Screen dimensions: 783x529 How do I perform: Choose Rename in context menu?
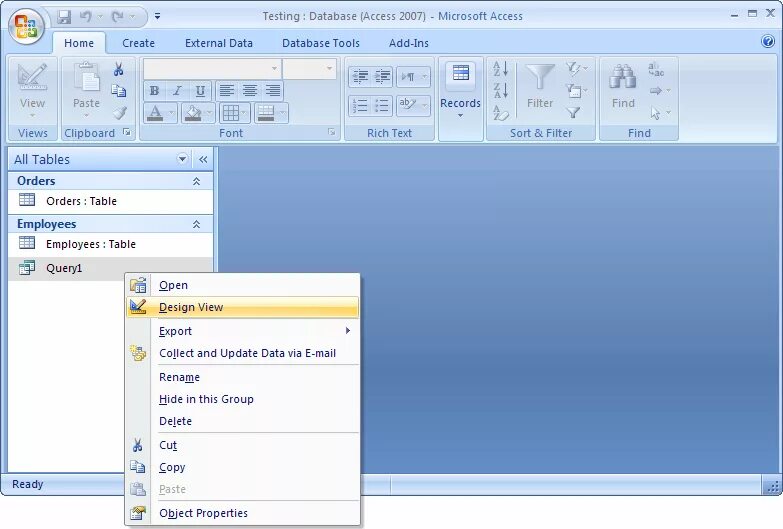[243, 377]
